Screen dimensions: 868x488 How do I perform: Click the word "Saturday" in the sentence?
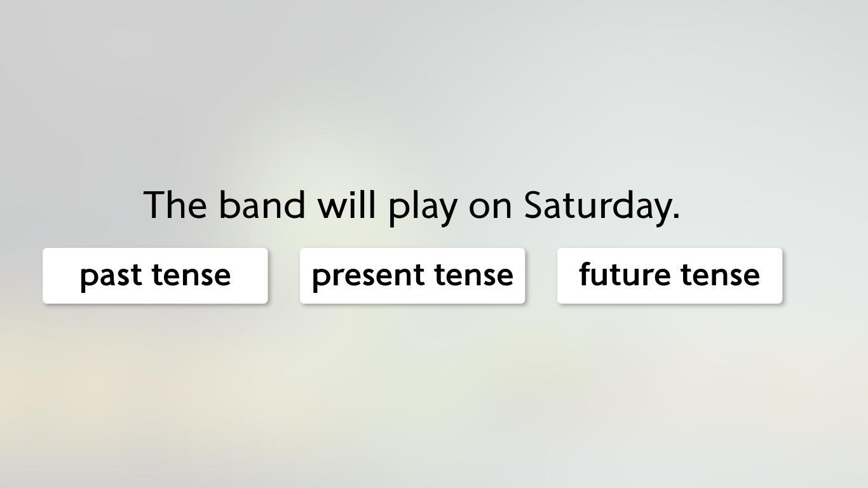(x=597, y=206)
